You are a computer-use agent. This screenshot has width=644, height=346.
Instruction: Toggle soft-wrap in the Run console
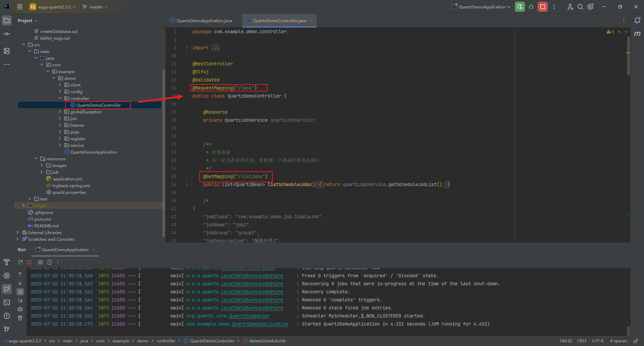click(20, 292)
